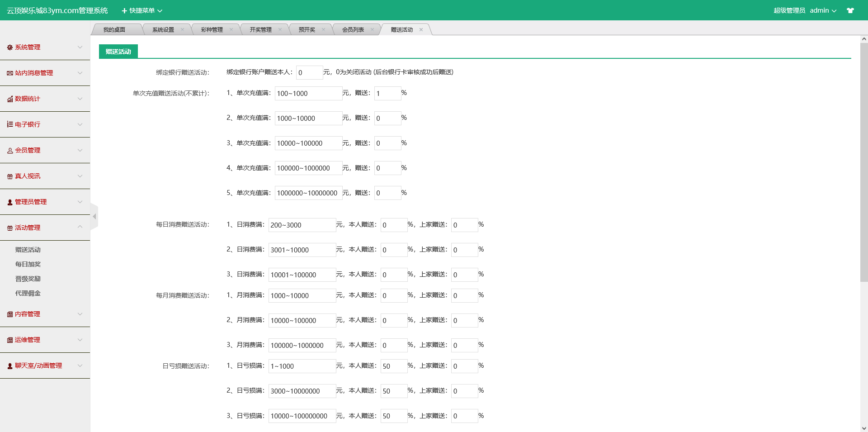Open the 每日加奖 submenu link
The image size is (868, 432).
[28, 264]
